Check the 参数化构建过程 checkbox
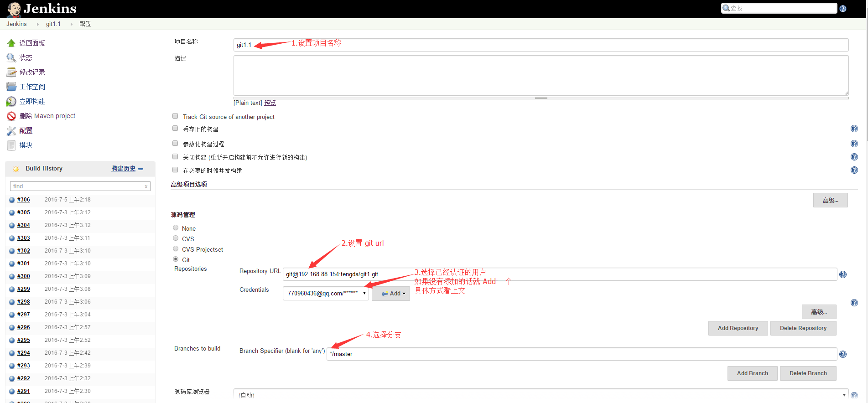 (175, 143)
